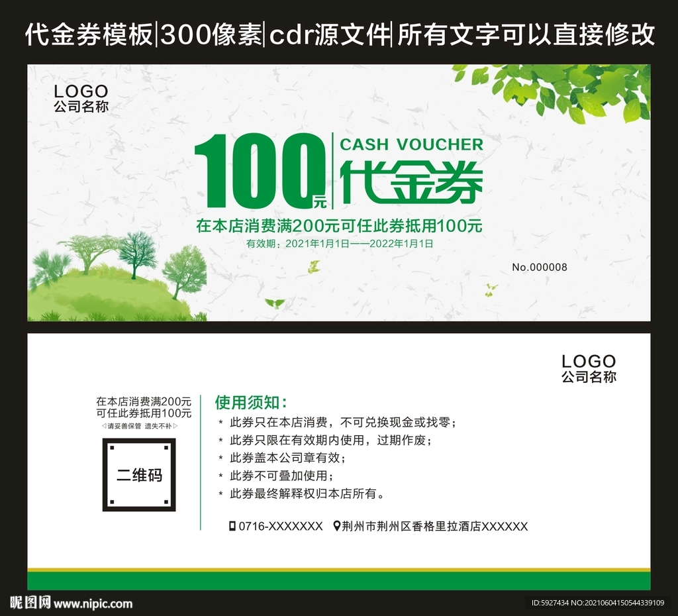
Task: Click the serial number No.000008
Action: pos(539,267)
